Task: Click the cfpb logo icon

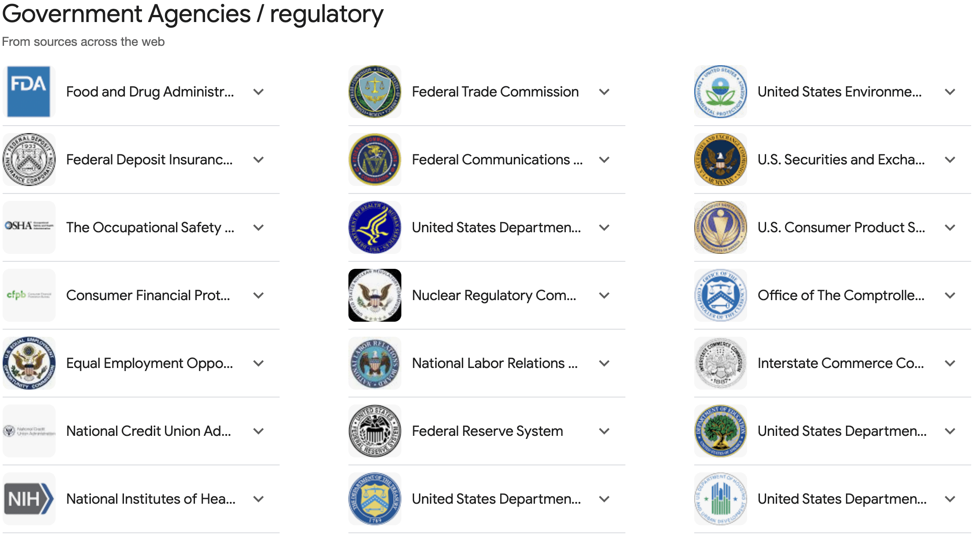Action: point(29,295)
